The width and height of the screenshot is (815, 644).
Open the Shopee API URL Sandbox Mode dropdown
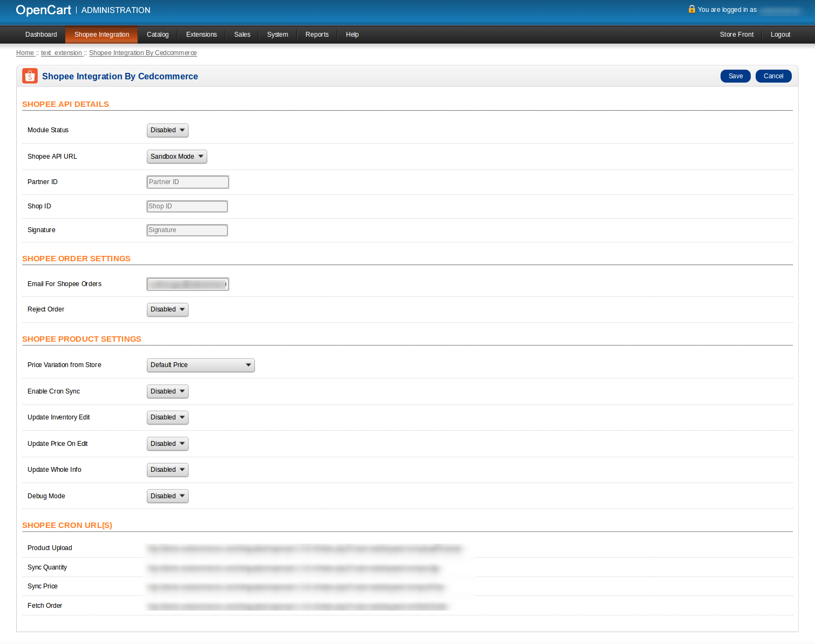pyautogui.click(x=176, y=157)
